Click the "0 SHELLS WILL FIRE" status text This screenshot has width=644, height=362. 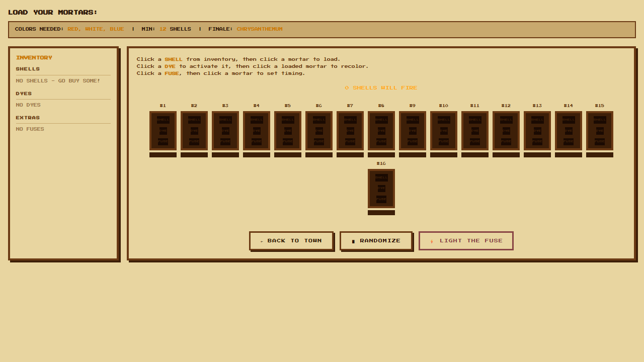click(381, 88)
